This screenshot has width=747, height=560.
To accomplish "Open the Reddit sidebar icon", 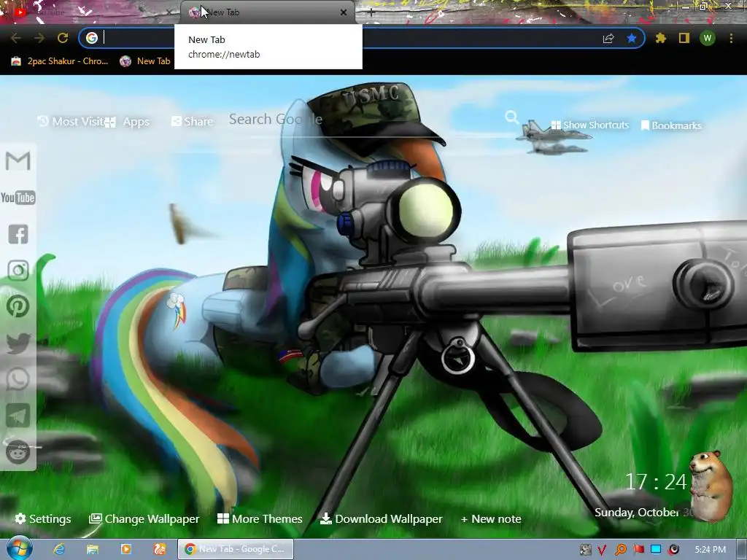I will click(x=18, y=452).
